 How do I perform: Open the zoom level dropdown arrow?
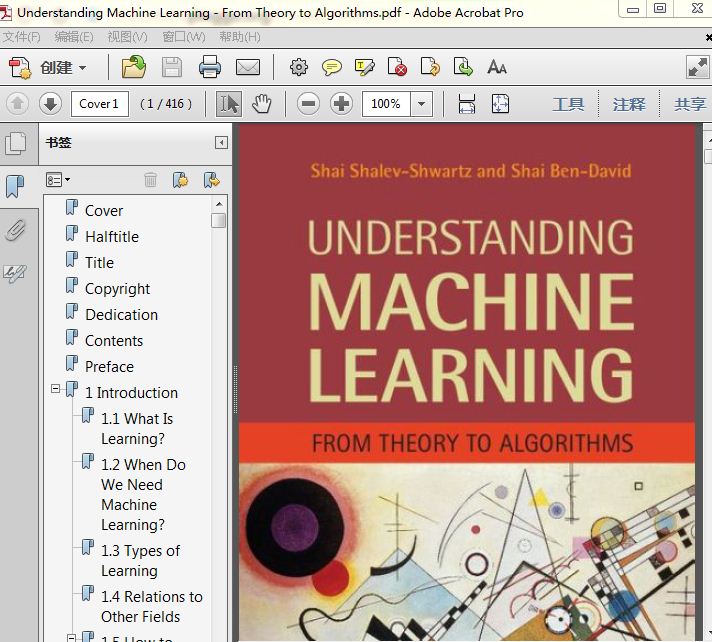[x=421, y=104]
